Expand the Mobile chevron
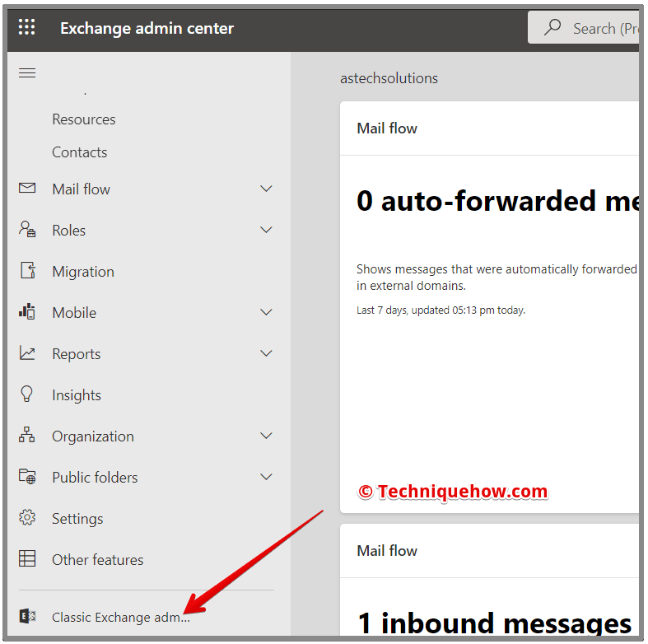 coord(266,312)
